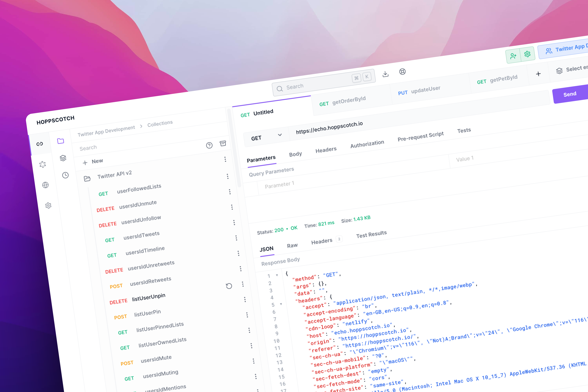This screenshot has height=392, width=588.
Task: Select the Parameters tab
Action: tap(261, 159)
